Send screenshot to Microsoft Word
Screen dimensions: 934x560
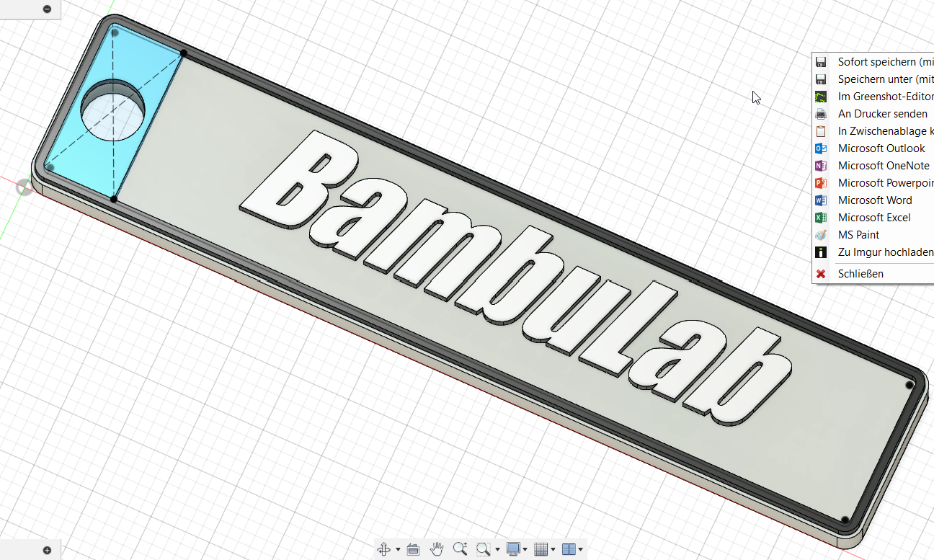coord(873,200)
